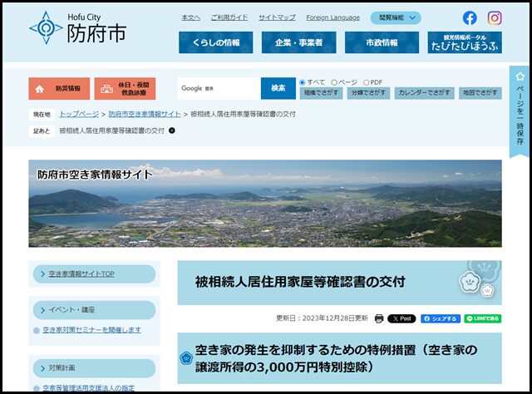Go to トップページ in the breadcrumb

79,114
